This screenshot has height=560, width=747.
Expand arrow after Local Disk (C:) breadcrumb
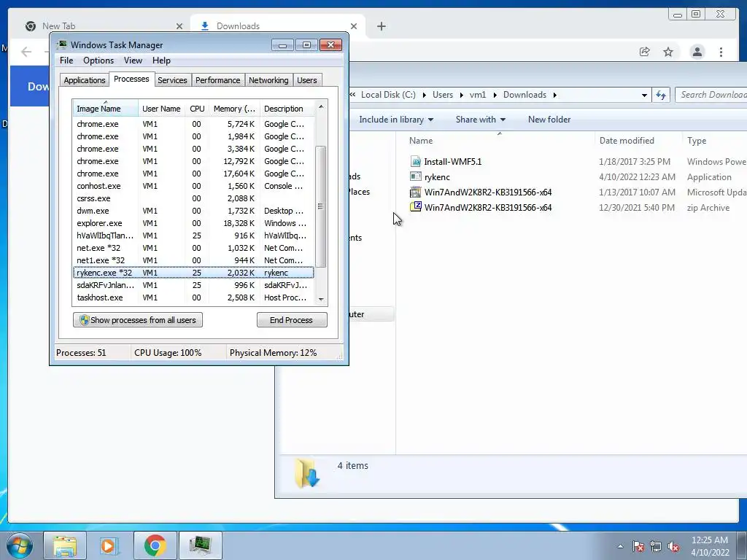(424, 95)
